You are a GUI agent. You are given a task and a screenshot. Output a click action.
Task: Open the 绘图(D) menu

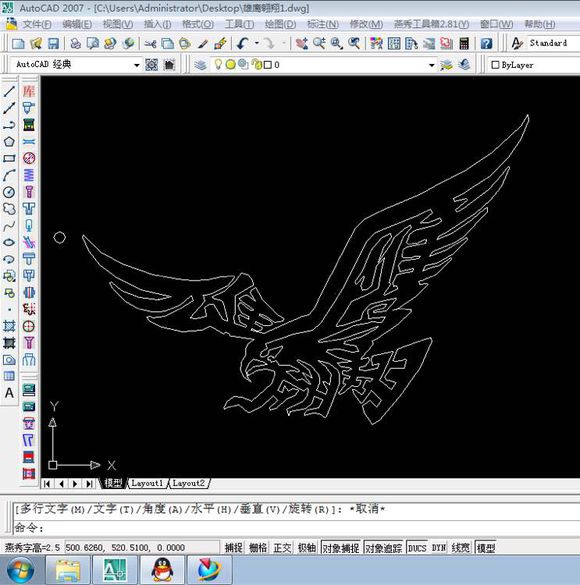coord(280,24)
